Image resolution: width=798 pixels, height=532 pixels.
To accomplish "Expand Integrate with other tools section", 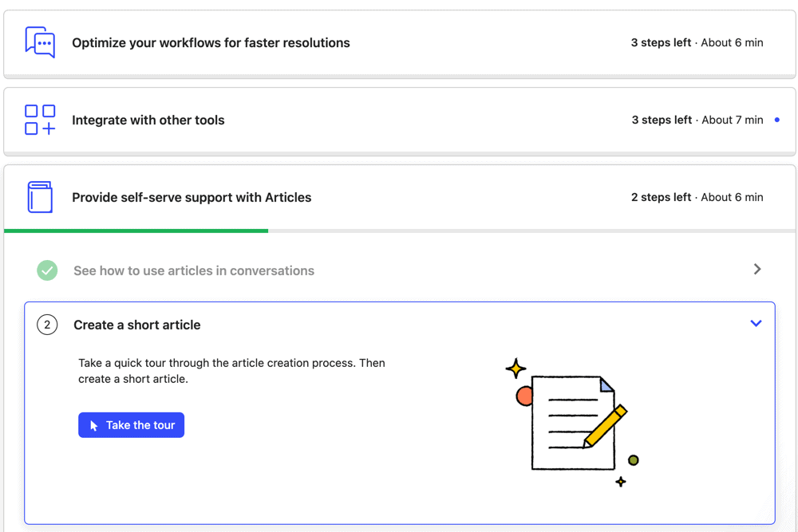I will coord(400,120).
